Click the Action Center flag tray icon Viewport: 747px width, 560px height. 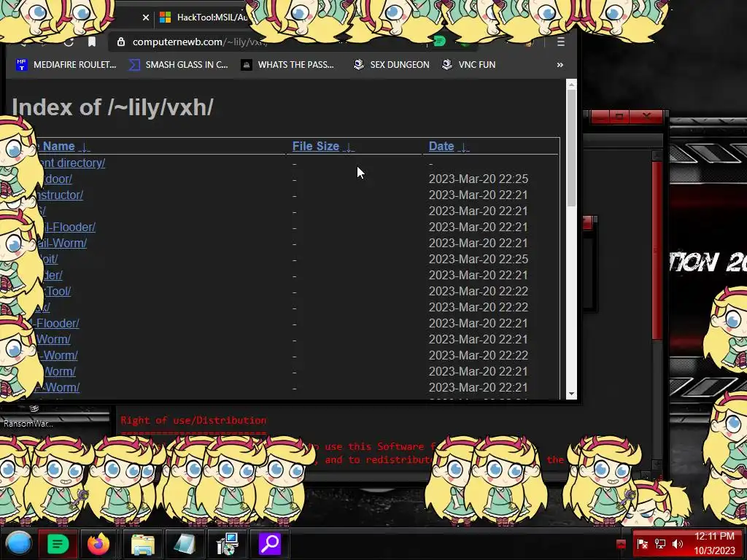642,544
